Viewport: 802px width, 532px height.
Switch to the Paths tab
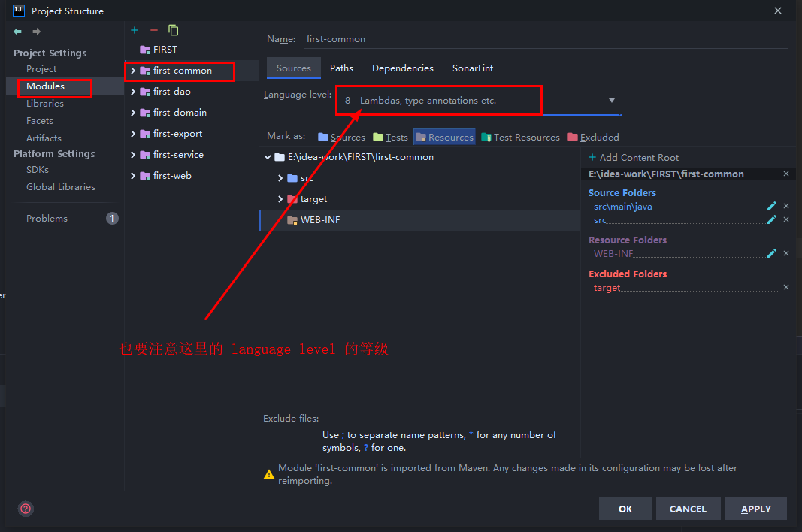pyautogui.click(x=341, y=68)
